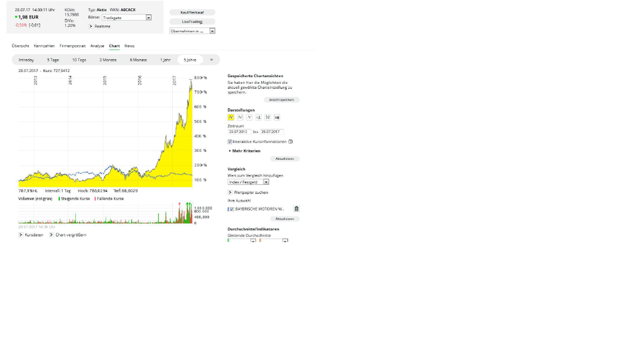Choose the second line chart style icon
This screenshot has width=644, height=362.
(x=240, y=117)
